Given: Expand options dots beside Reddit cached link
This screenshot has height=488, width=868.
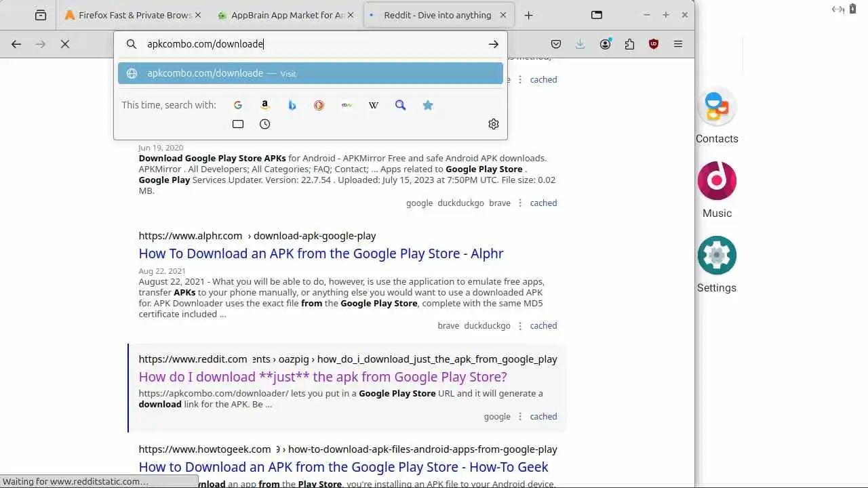Looking at the screenshot, I should coord(520,416).
